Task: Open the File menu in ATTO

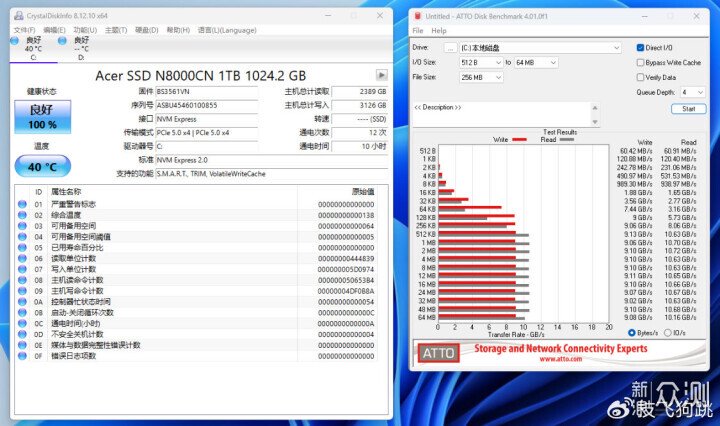Action: [418, 31]
